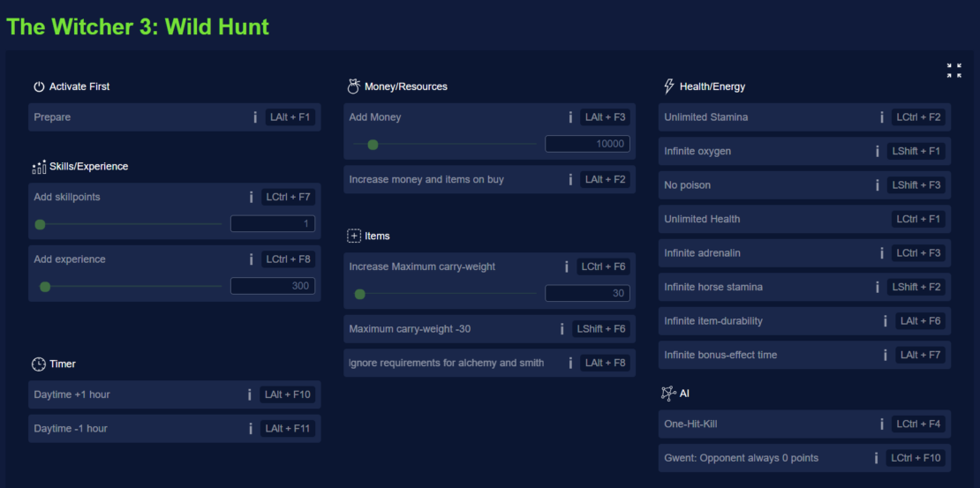Open info icon for Prepare
The width and height of the screenshot is (980, 488).
(255, 117)
